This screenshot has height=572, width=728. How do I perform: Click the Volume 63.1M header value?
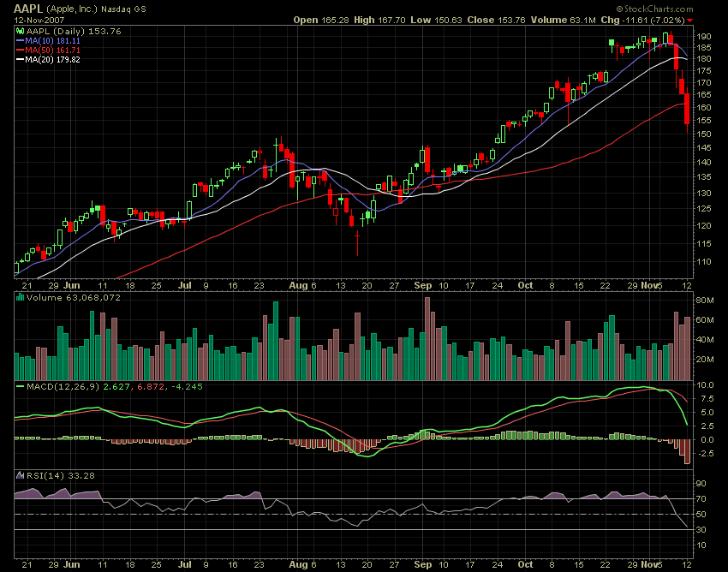coord(564,20)
